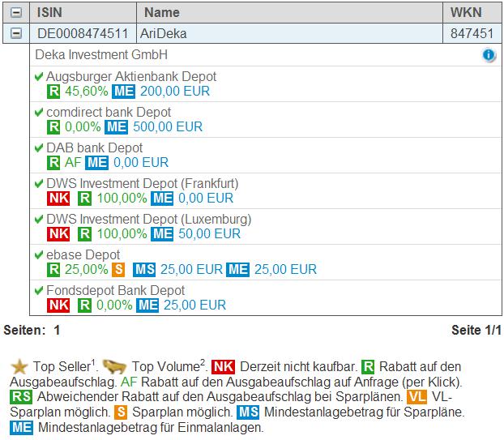Click NK badge under DWS Depot Luxemburg
This screenshot has height=440, width=504.
tap(58, 234)
